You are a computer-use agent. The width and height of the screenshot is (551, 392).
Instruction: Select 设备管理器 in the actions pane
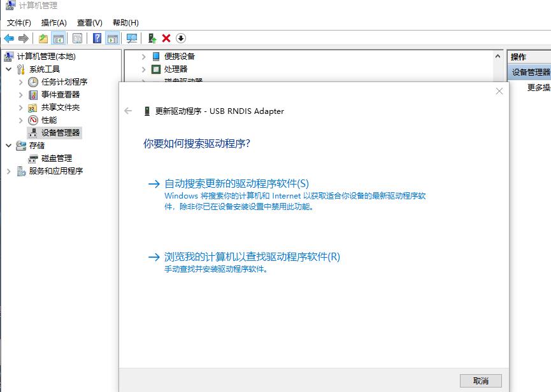point(531,73)
